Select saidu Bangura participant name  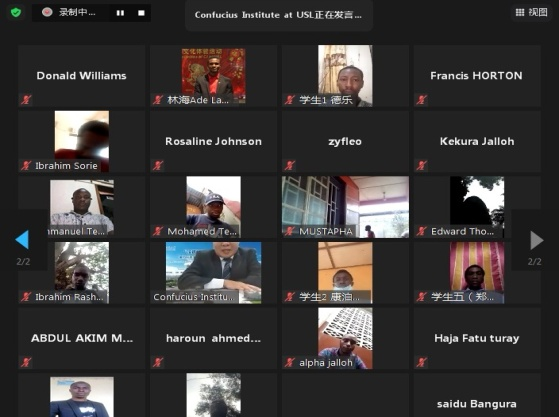[x=477, y=404]
